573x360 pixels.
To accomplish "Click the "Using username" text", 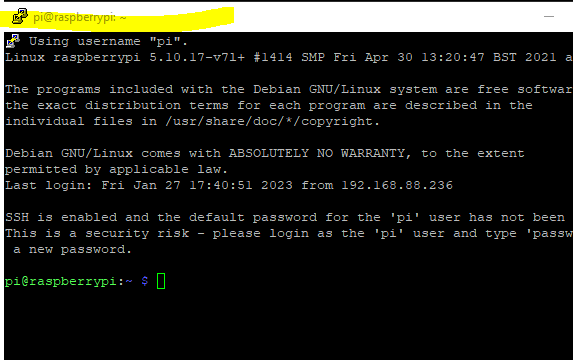I will (x=84, y=41).
